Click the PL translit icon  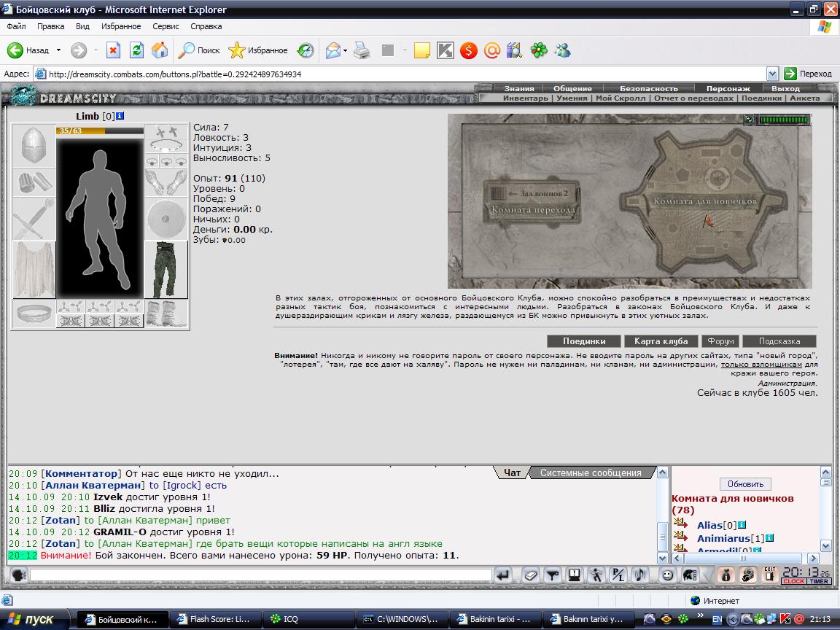tap(618, 575)
